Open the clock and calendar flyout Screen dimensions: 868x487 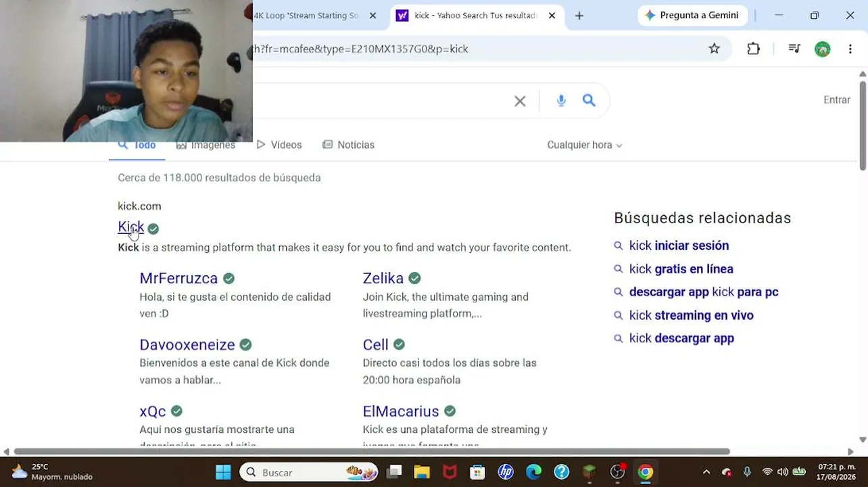(837, 472)
